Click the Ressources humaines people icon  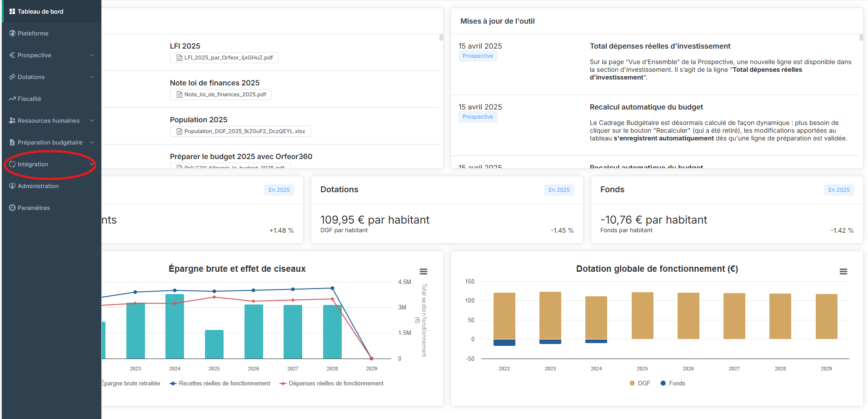12,120
